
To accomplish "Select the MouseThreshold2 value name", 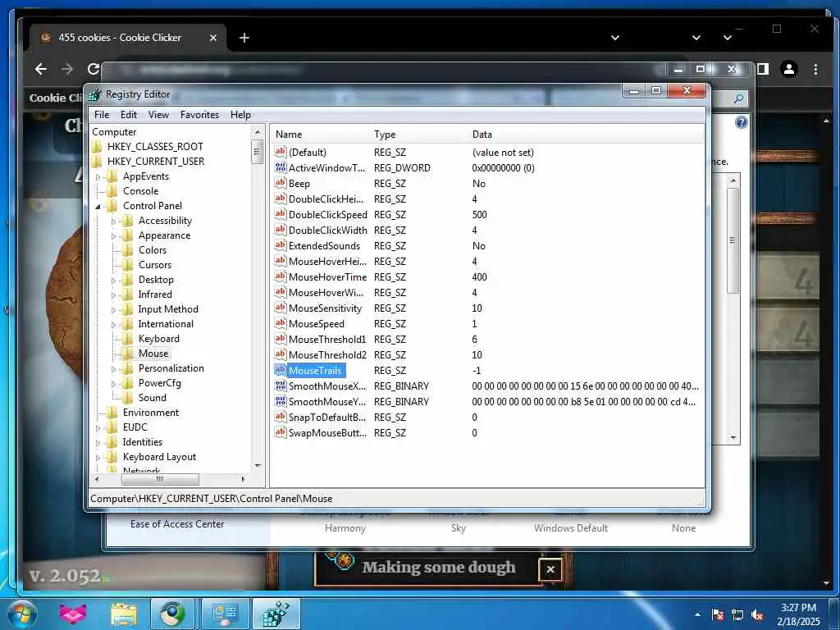I will tap(327, 354).
